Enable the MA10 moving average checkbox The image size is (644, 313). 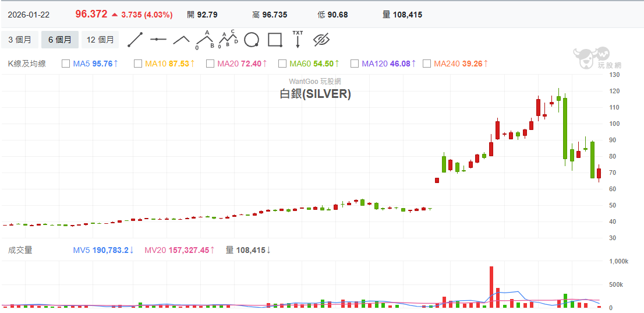tap(138, 64)
